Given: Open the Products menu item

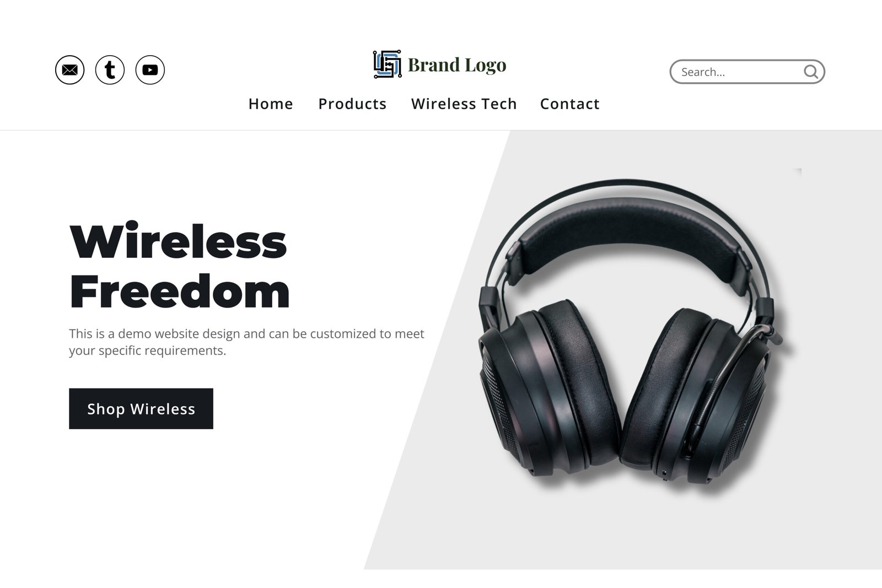Looking at the screenshot, I should [352, 104].
